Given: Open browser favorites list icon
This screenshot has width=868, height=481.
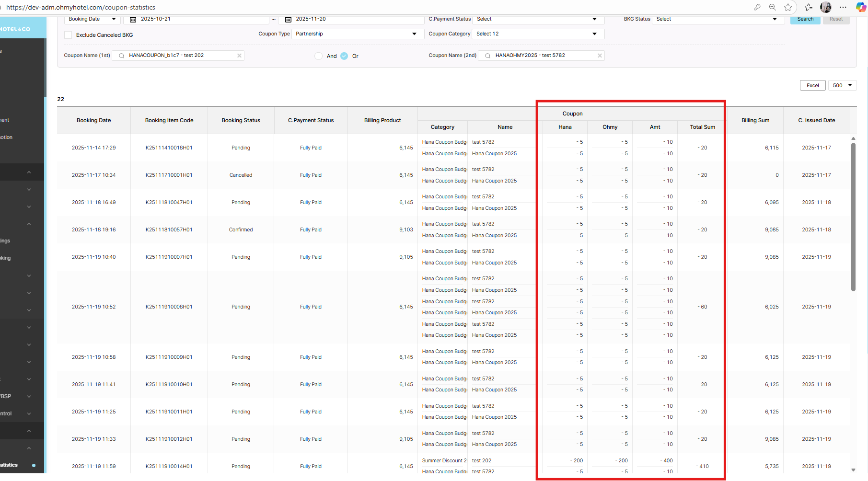Looking at the screenshot, I should pos(809,7).
